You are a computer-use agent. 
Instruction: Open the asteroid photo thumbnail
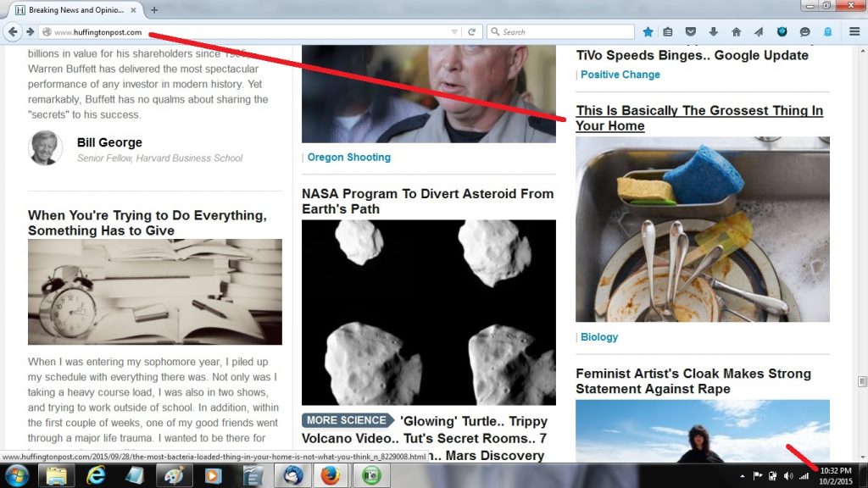[x=428, y=313]
